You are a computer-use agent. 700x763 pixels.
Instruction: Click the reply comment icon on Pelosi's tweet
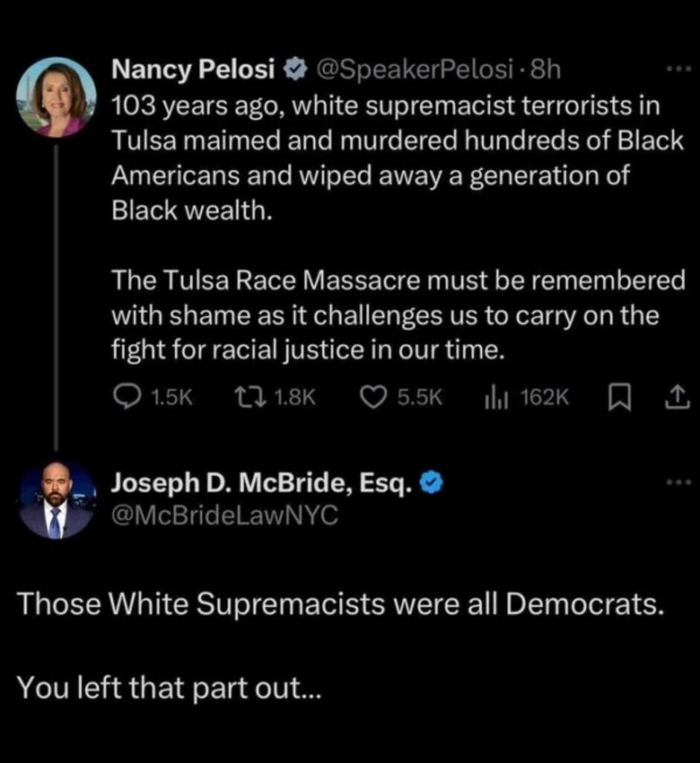pos(124,399)
